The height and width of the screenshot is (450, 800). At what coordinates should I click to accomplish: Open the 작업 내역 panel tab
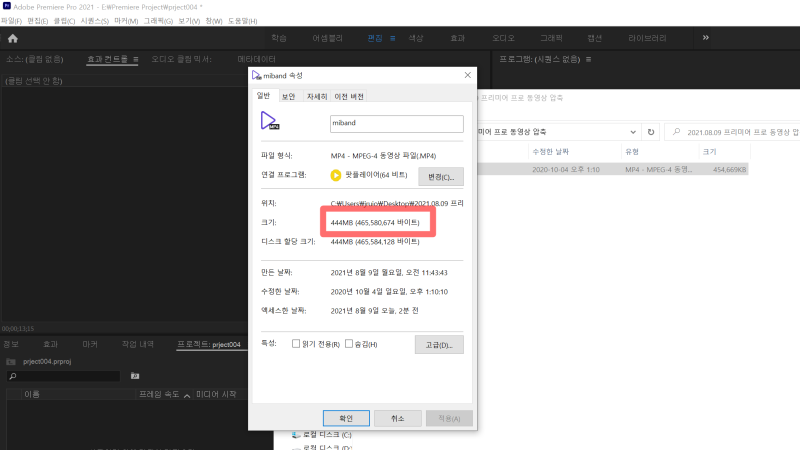coord(138,344)
